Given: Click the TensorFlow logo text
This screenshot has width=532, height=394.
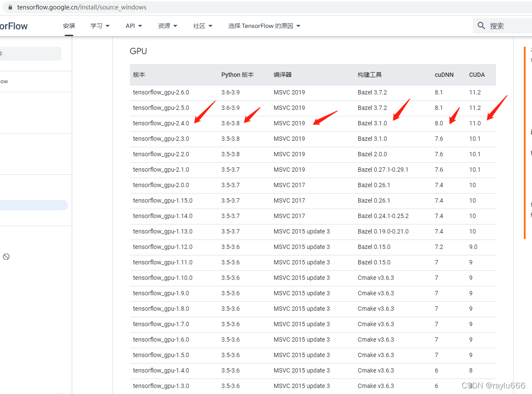Looking at the screenshot, I should [x=14, y=26].
